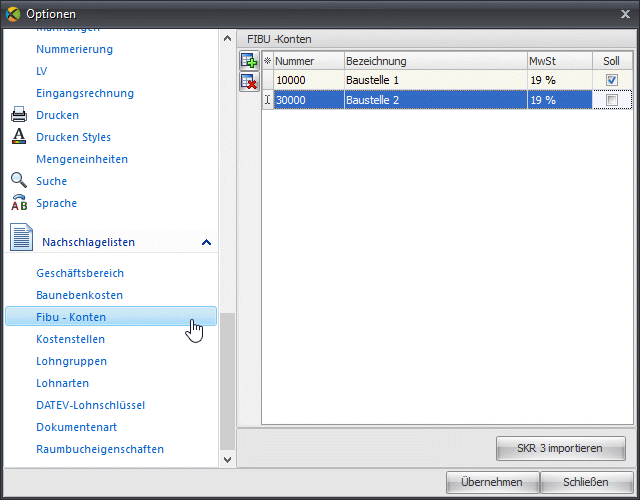Click the cell with number 10000
The image size is (640, 500).
click(309, 80)
